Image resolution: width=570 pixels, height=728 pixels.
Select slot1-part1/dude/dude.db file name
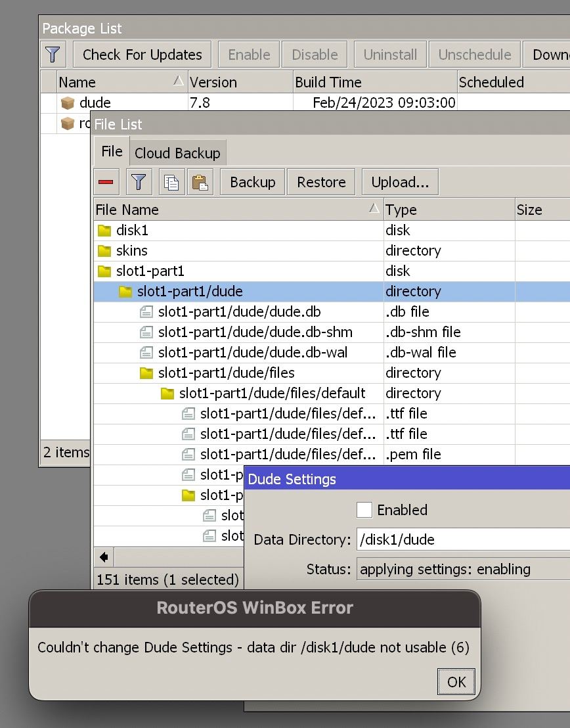click(240, 312)
